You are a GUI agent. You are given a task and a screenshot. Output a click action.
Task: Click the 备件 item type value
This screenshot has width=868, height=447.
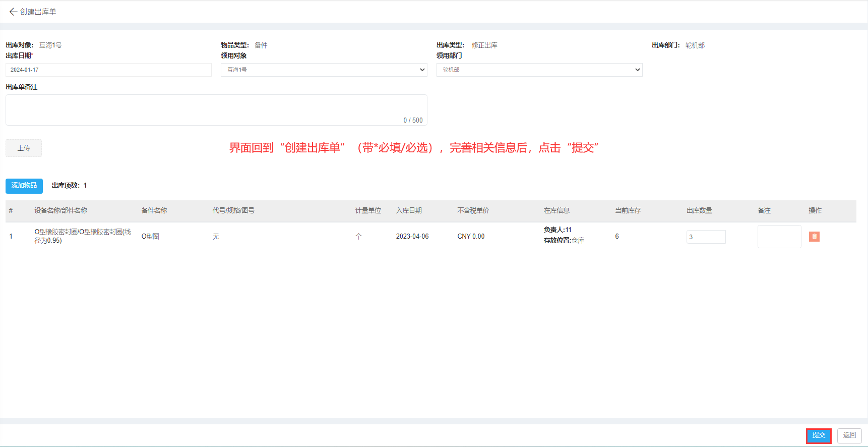(261, 45)
